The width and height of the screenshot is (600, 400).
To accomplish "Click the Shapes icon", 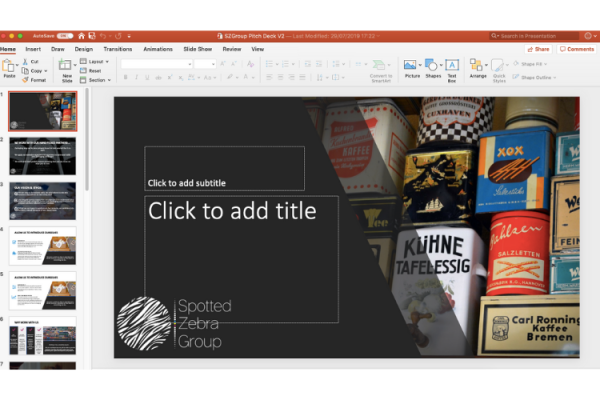I will coord(431,65).
